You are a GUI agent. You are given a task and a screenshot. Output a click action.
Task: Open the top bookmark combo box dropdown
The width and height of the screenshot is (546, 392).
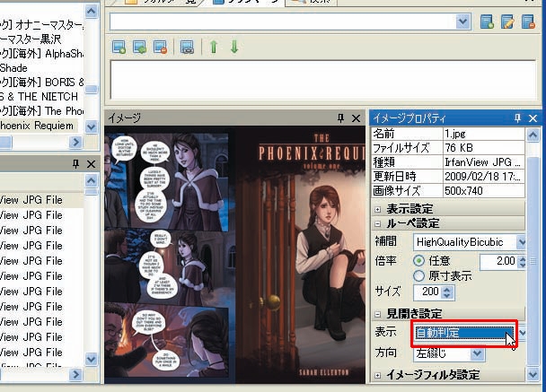[x=462, y=22]
